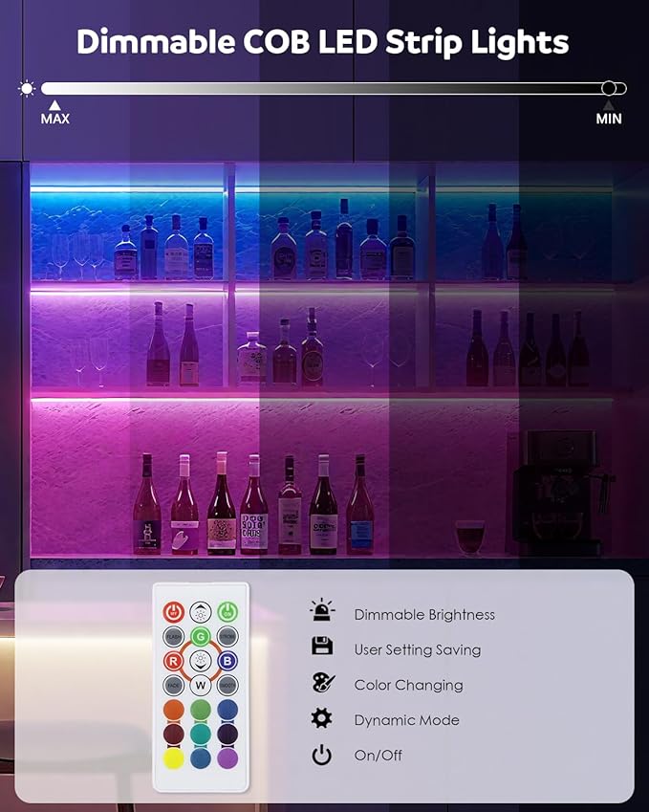Screen dimensions: 649x812
Task: Select the STROBE mode button
Action: click(x=227, y=636)
